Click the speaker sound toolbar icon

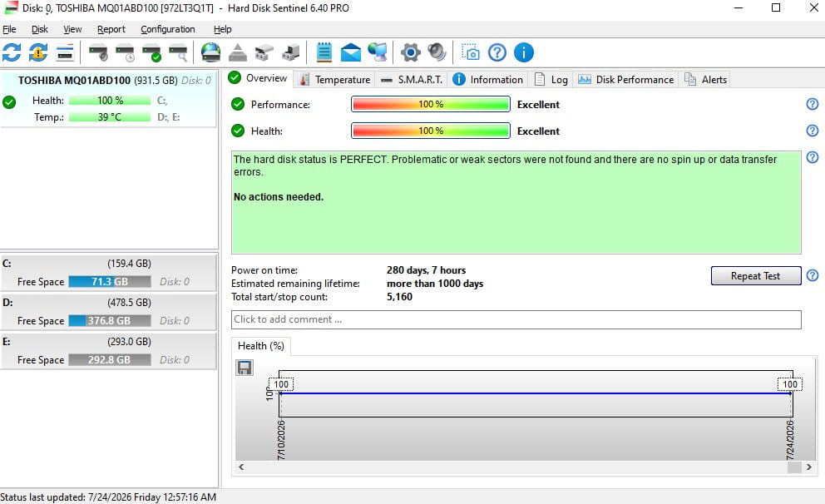437,52
